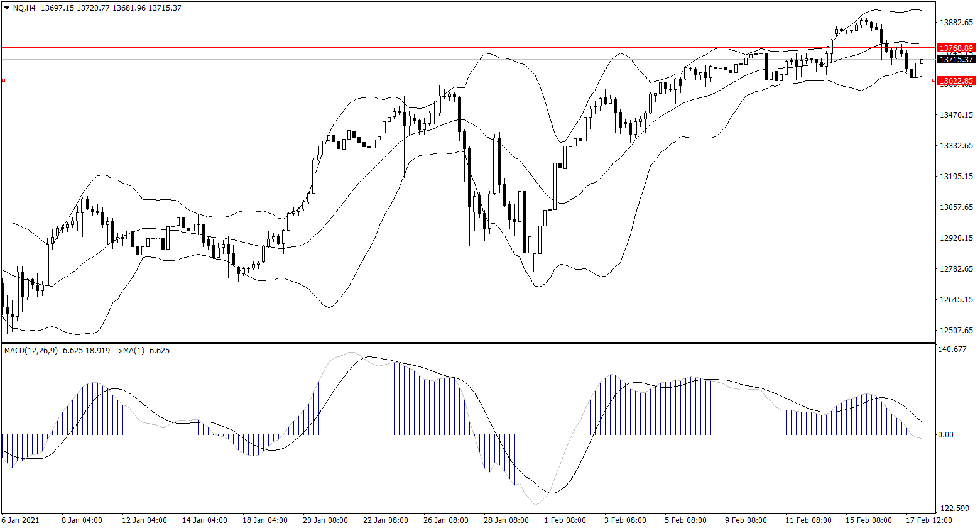Select right handle of the 13622.85 line

[933, 80]
